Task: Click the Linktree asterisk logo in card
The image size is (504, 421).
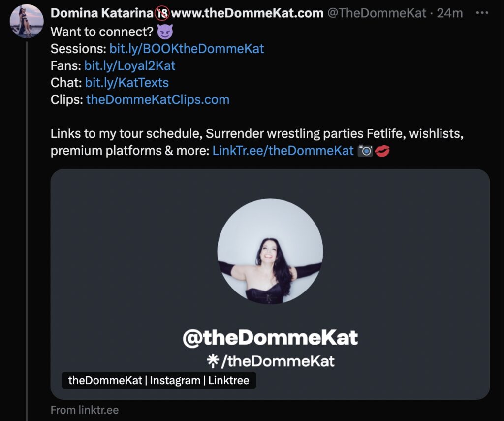Action: tap(214, 361)
